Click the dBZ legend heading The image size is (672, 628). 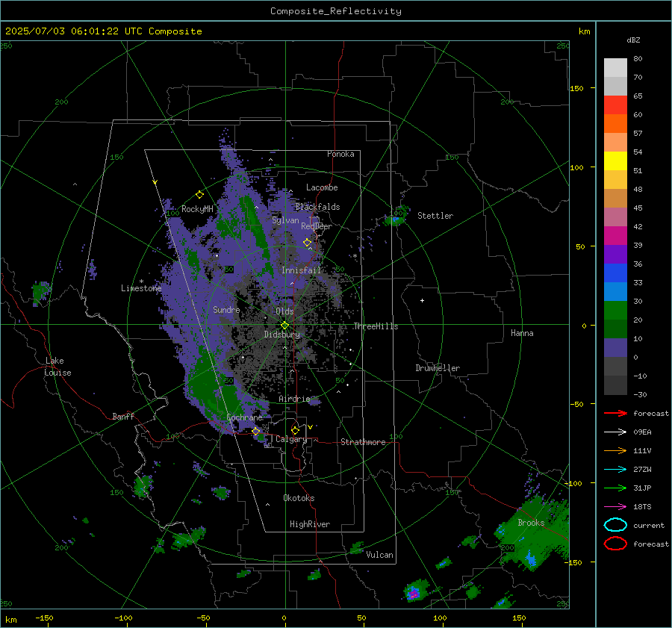pos(633,40)
